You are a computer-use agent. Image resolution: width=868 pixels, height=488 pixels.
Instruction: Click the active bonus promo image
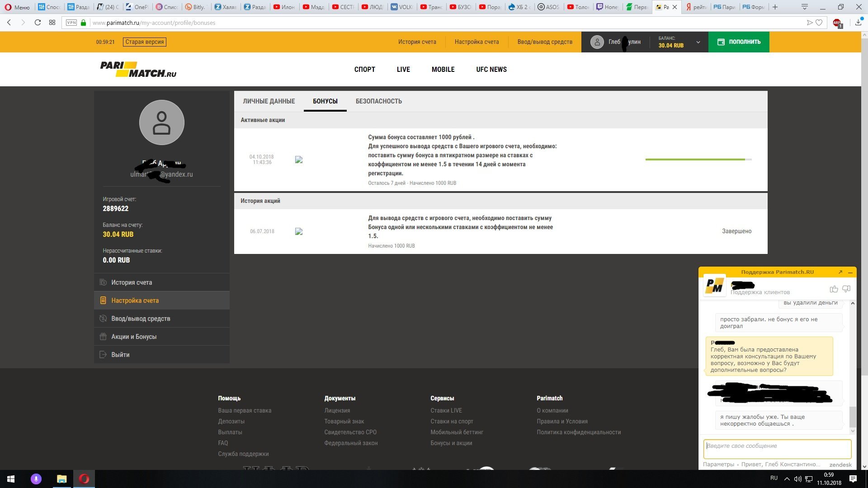pos(298,160)
